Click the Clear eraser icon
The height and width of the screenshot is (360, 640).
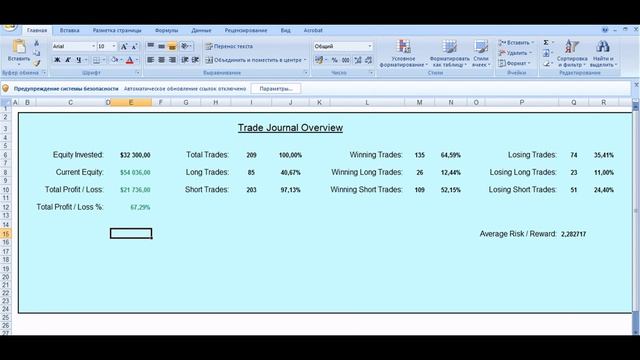[x=546, y=63]
